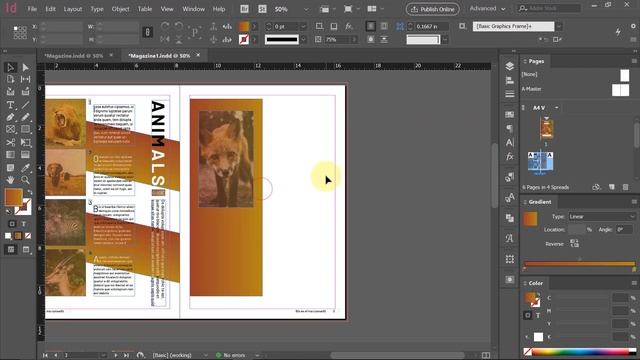Image resolution: width=640 pixels, height=360 pixels.
Task: Open the page number dropdown in status bar
Action: point(103,355)
